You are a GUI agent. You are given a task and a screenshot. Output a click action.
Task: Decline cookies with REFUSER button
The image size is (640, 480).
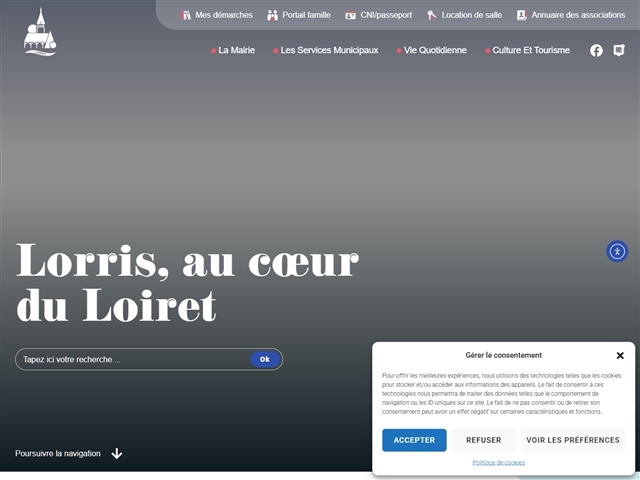pos(484,440)
